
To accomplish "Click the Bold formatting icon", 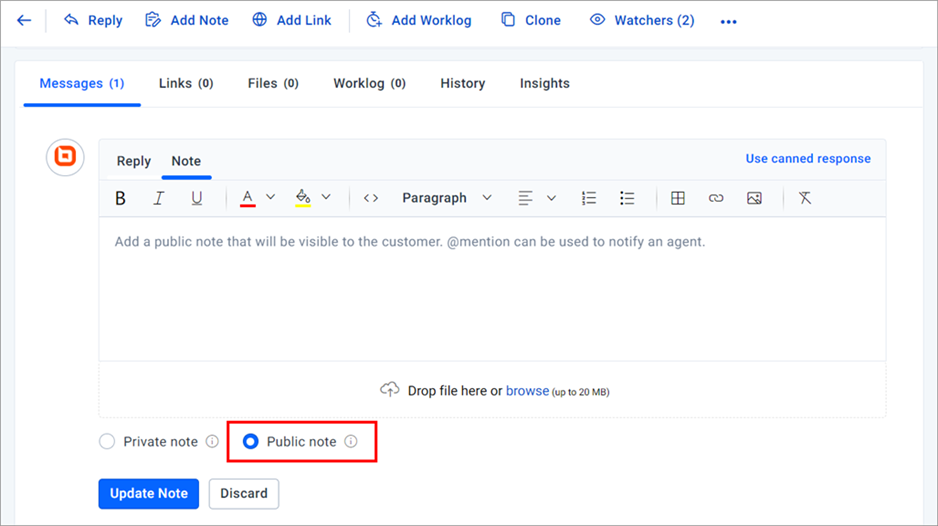I will click(x=120, y=198).
